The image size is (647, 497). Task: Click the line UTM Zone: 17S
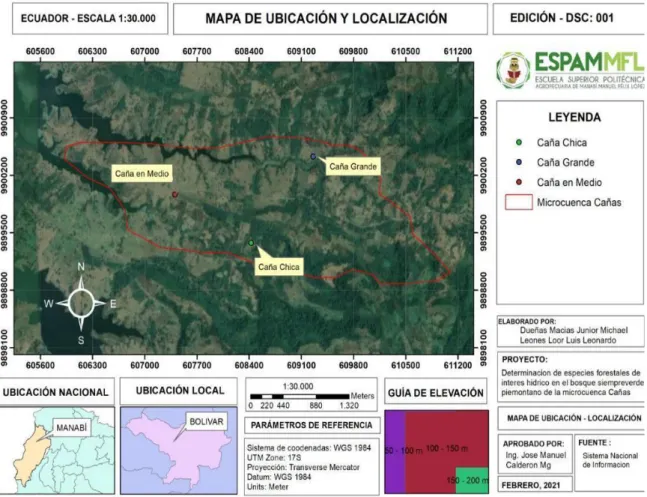pos(274,458)
